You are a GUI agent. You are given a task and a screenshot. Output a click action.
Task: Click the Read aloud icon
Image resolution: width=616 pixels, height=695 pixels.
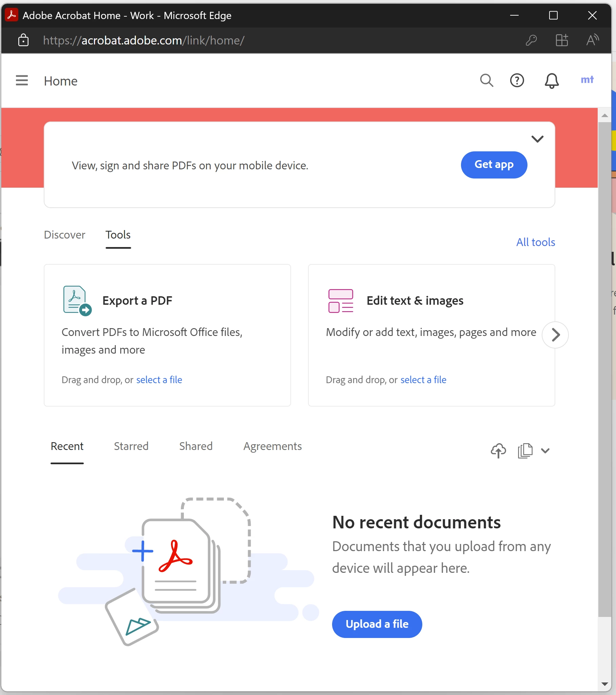(593, 40)
